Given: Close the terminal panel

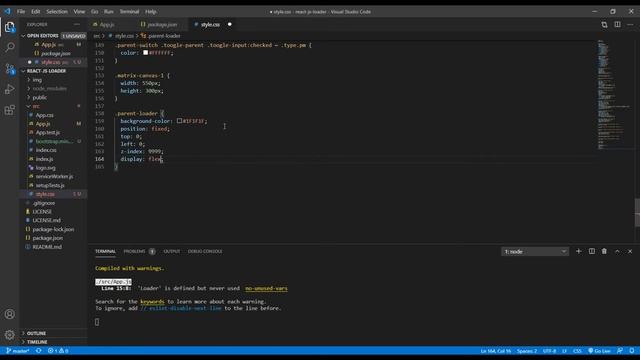Looking at the screenshot, I should pos(630,251).
